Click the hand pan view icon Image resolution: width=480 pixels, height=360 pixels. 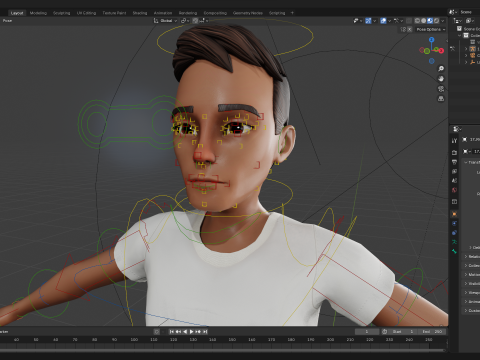(x=441, y=79)
